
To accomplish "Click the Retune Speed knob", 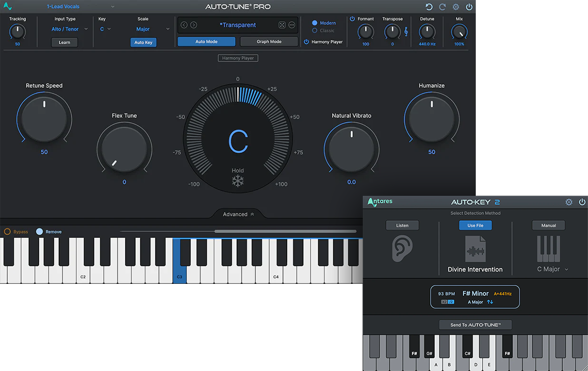I will 44,118.
